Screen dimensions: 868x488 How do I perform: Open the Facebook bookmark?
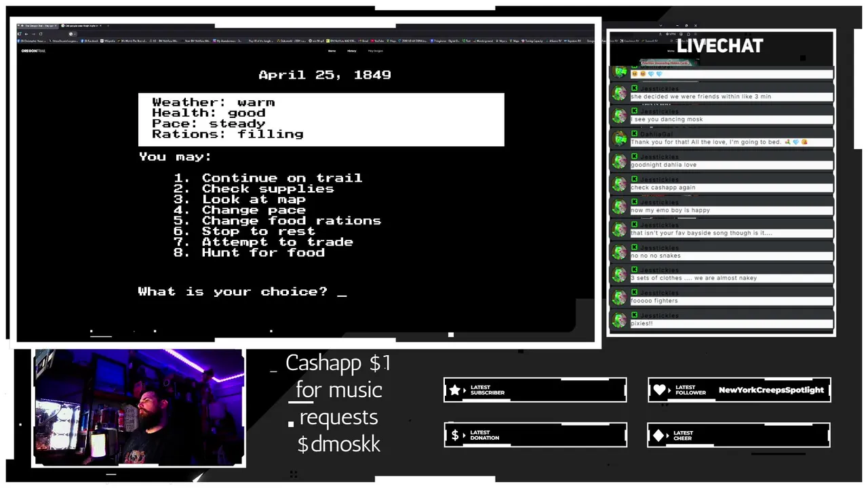coord(91,41)
